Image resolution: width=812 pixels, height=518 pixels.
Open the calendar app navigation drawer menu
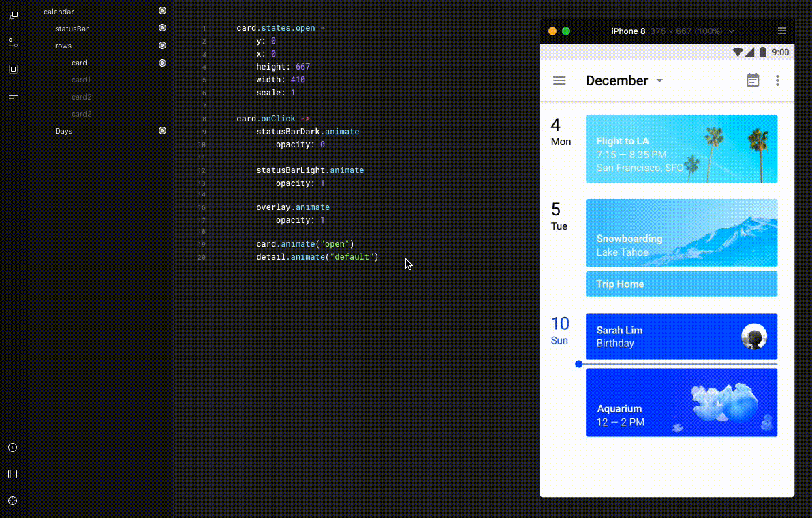(x=559, y=80)
